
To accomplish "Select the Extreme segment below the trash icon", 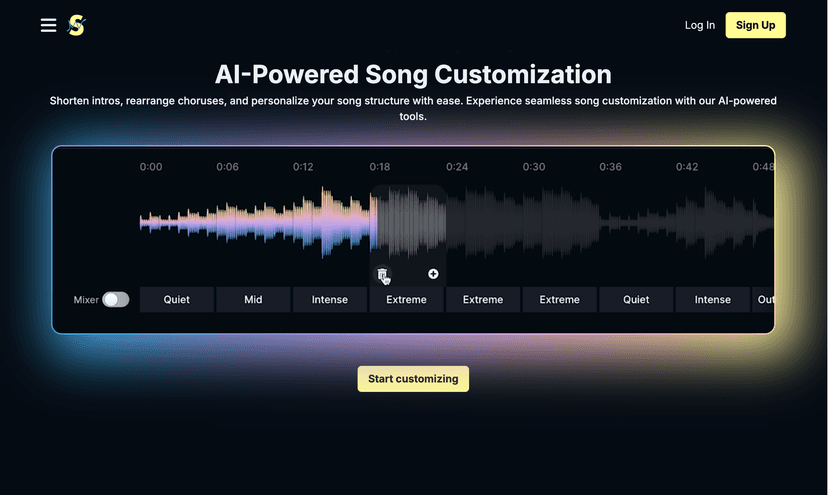I will (406, 300).
